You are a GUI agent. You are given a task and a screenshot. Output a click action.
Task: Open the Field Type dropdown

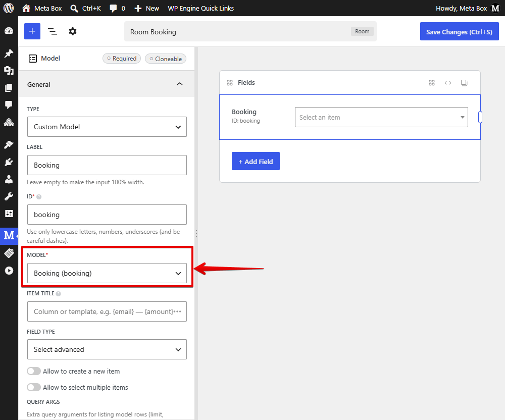click(107, 349)
